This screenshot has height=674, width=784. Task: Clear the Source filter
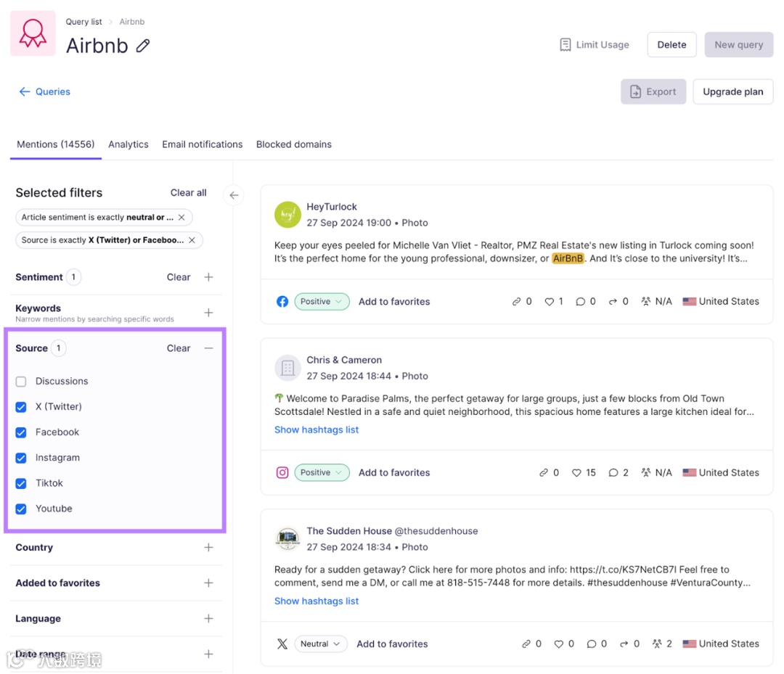coord(179,348)
